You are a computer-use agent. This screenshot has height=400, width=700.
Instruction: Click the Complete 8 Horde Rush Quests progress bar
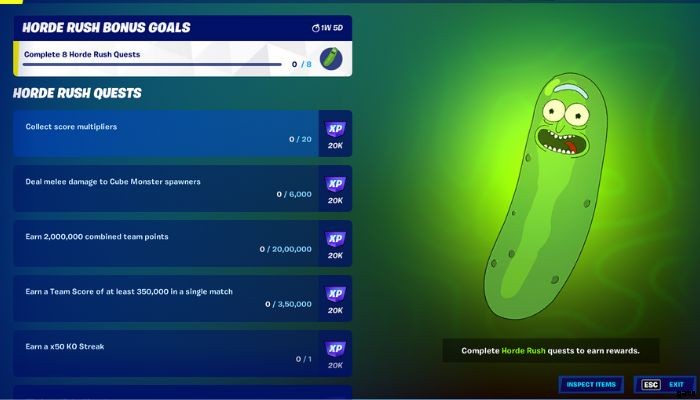pos(152,64)
